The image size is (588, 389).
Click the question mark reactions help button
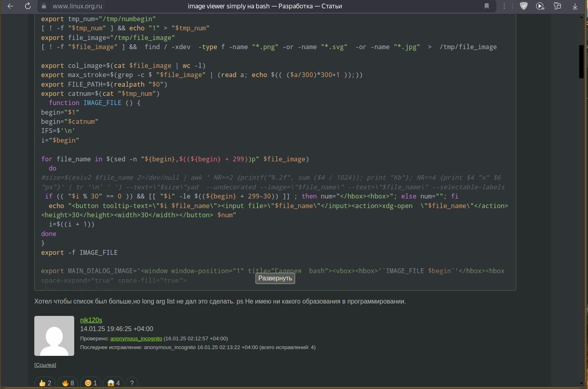[x=132, y=383]
